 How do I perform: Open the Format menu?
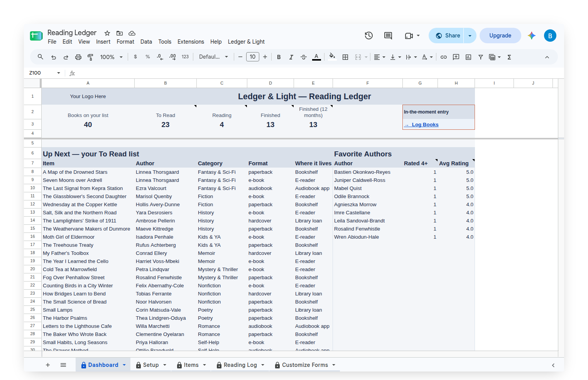[x=125, y=42]
